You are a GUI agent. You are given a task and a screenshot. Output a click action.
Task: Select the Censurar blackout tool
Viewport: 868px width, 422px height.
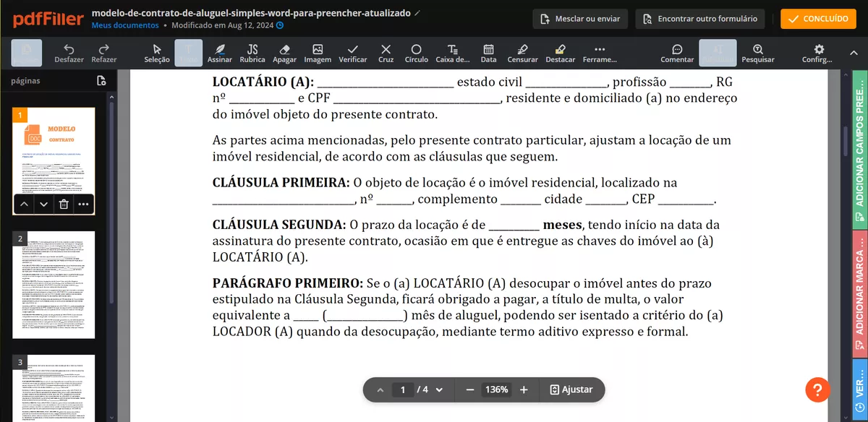click(522, 52)
